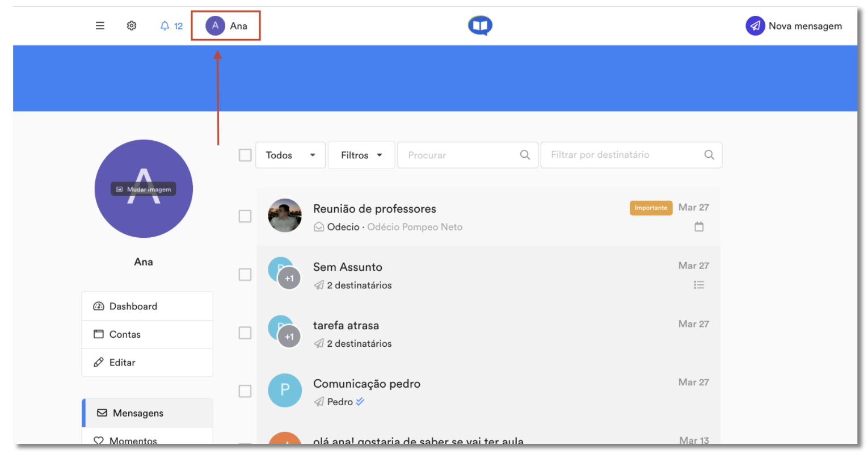
Task: Open notifications bell showing 12
Action: (x=171, y=26)
